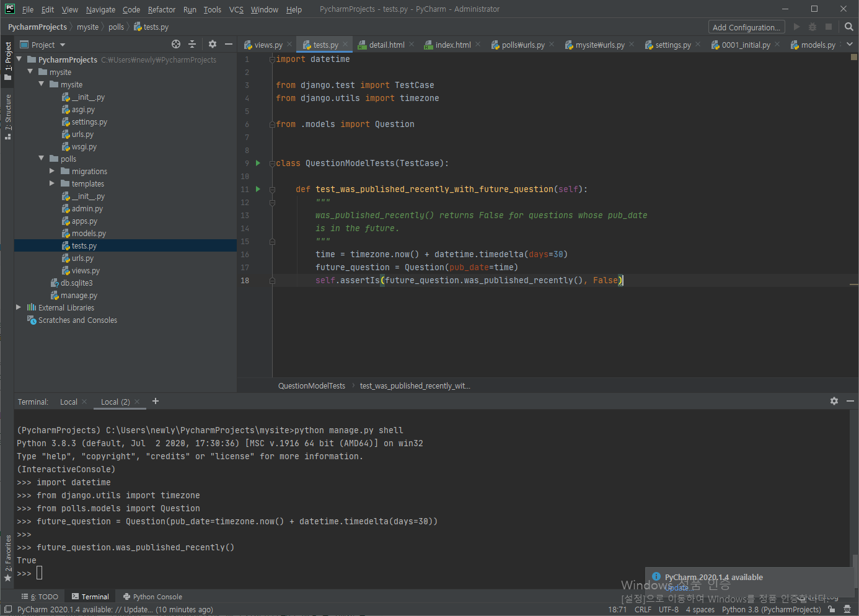Viewport: 859px width, 616px height.
Task: Click Add Configuration button
Action: (x=747, y=27)
